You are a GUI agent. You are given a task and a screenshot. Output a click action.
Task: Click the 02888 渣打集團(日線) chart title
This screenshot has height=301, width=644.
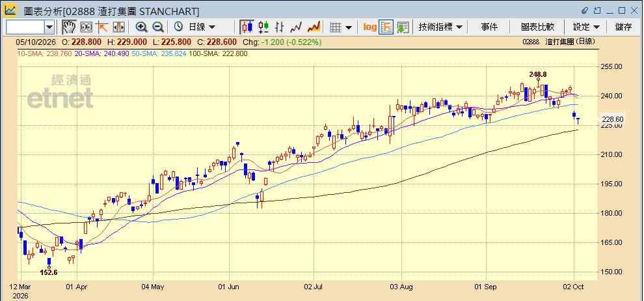pos(558,42)
